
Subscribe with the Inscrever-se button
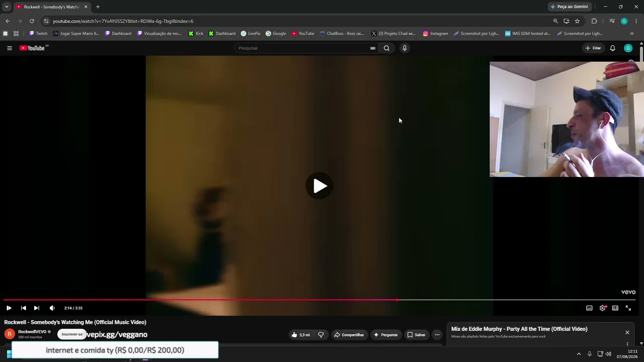point(71,334)
